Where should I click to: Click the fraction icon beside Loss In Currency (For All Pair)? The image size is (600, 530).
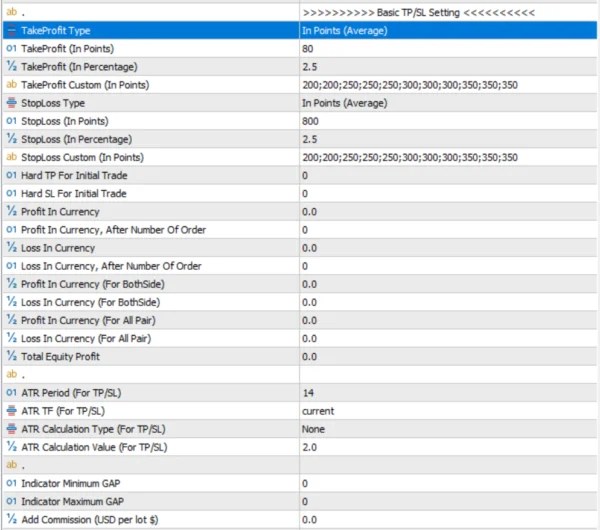(x=12, y=338)
